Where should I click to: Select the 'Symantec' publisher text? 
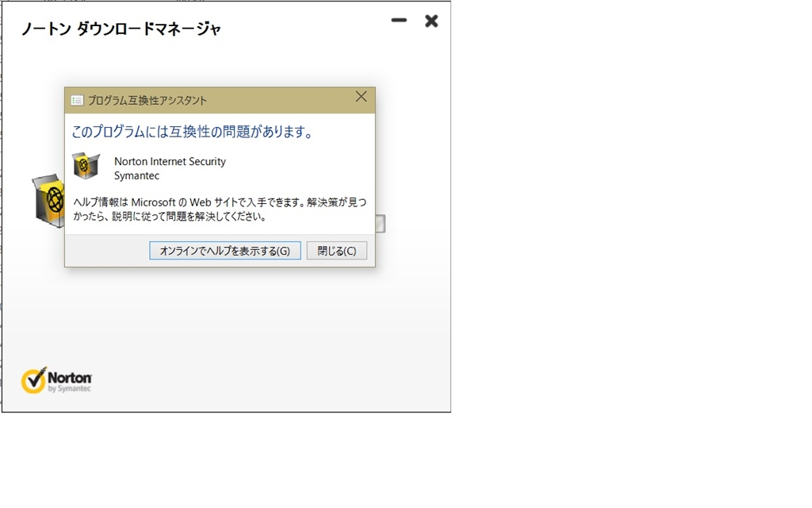coord(136,175)
